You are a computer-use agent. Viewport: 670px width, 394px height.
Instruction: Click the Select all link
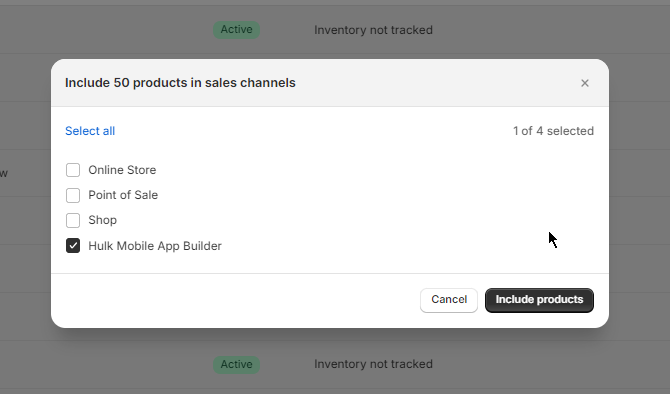pos(90,131)
